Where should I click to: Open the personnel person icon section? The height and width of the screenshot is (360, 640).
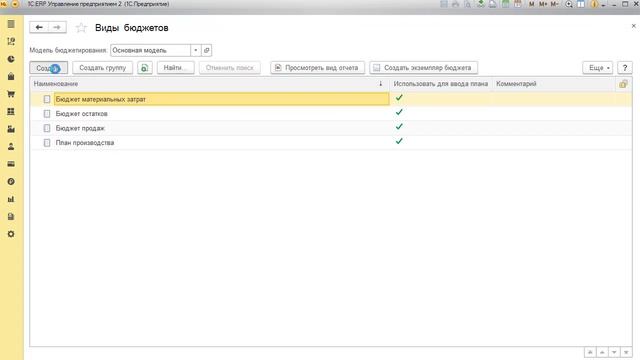[11, 147]
